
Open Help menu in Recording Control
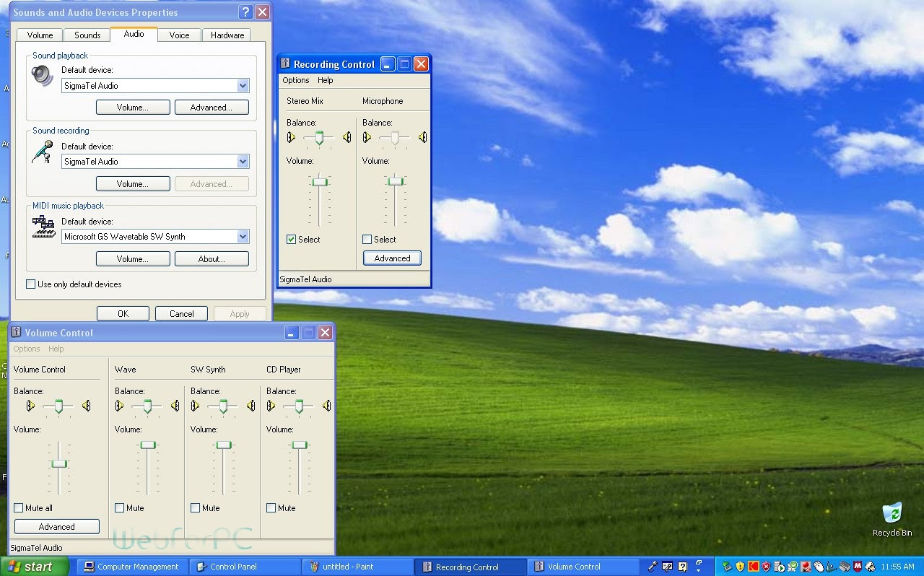pyautogui.click(x=326, y=81)
